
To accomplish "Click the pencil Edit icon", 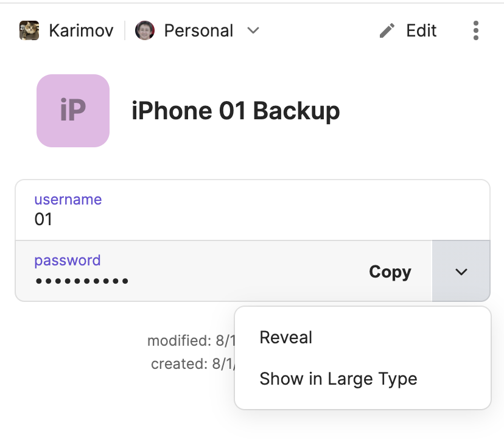I will [x=387, y=30].
